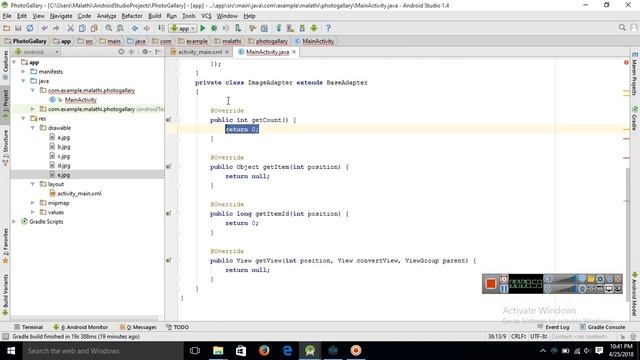Open the Build menu
This screenshot has width=640, height=360.
[154, 16]
